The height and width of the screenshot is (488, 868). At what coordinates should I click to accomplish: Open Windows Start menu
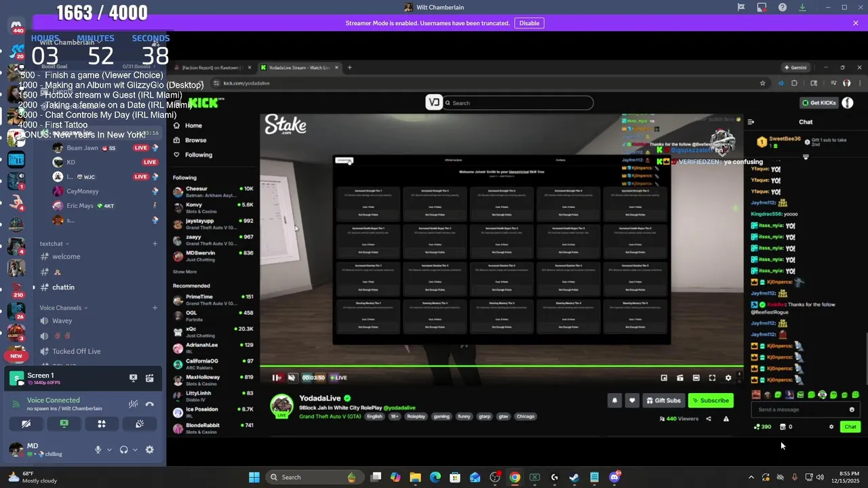point(254,477)
